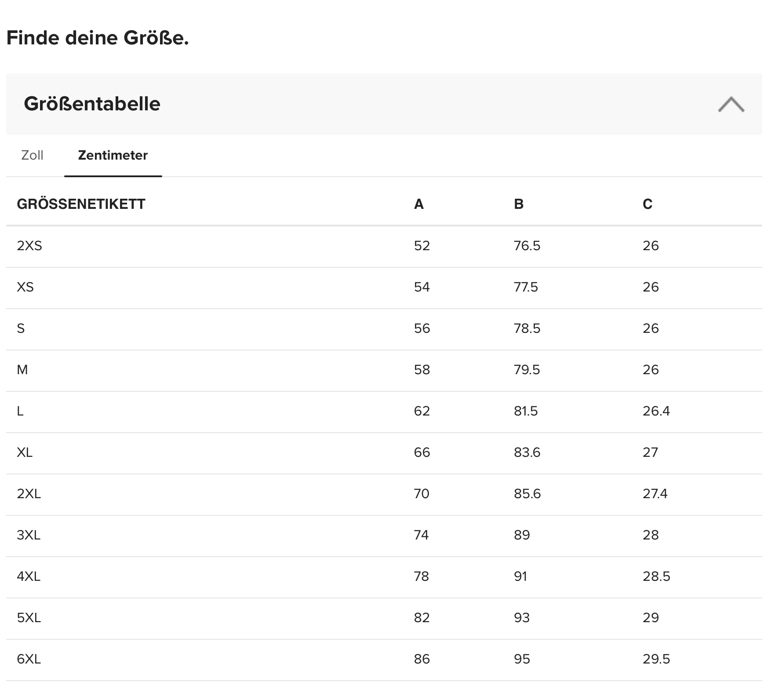Select the 6XL size row label
763x700 pixels.
(29, 659)
